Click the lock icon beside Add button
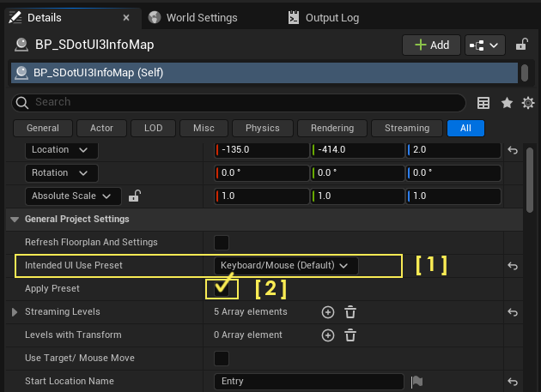The height and width of the screenshot is (392, 541). pyautogui.click(x=522, y=45)
